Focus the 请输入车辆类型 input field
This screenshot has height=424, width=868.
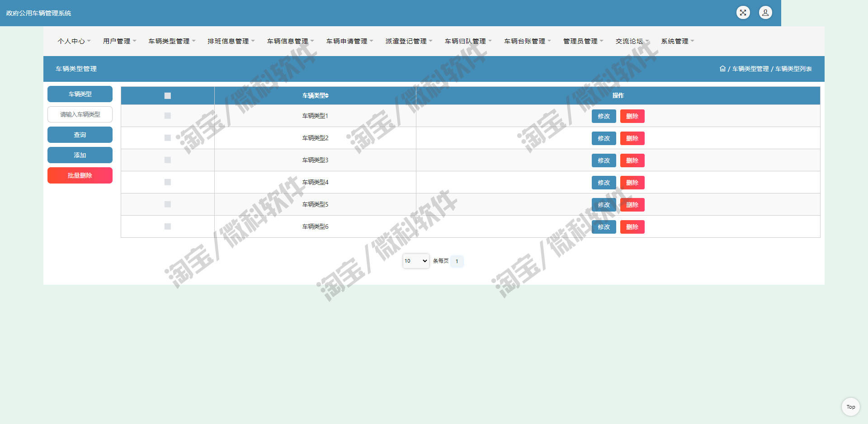(80, 114)
